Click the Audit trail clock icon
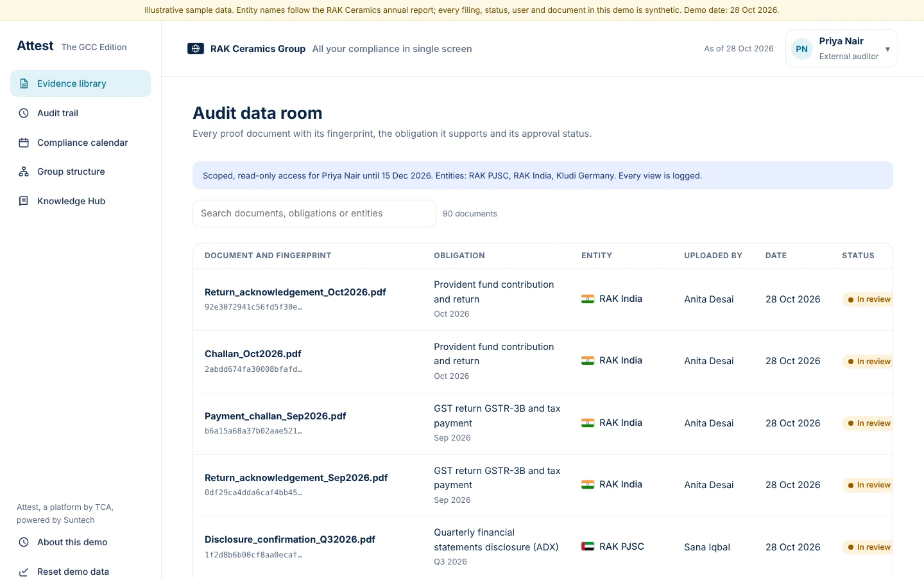 coord(24,113)
